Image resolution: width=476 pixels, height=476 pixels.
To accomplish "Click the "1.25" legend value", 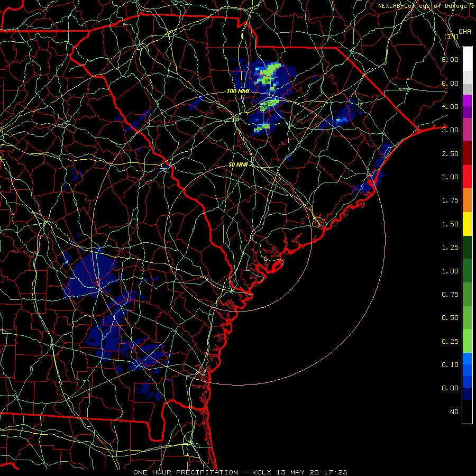I will (450, 248).
